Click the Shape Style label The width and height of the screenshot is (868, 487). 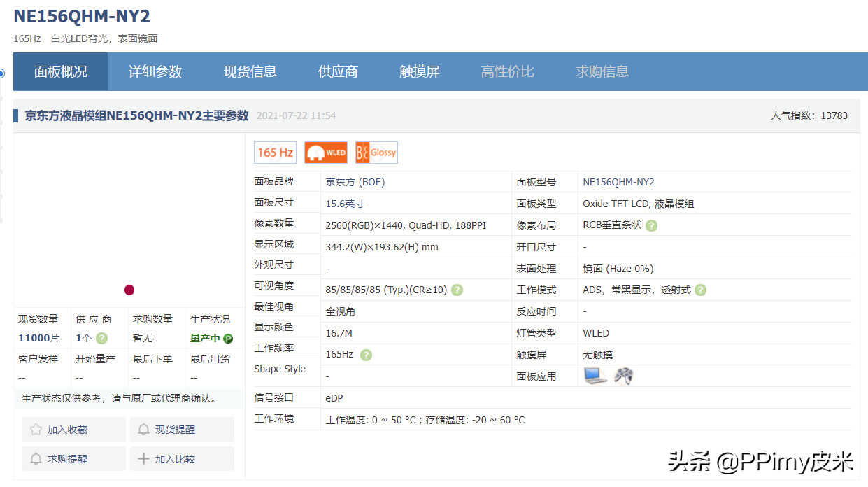(280, 369)
